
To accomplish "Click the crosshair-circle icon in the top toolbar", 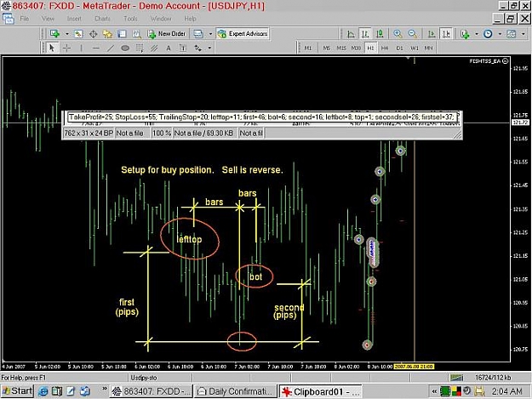I will (x=93, y=33).
